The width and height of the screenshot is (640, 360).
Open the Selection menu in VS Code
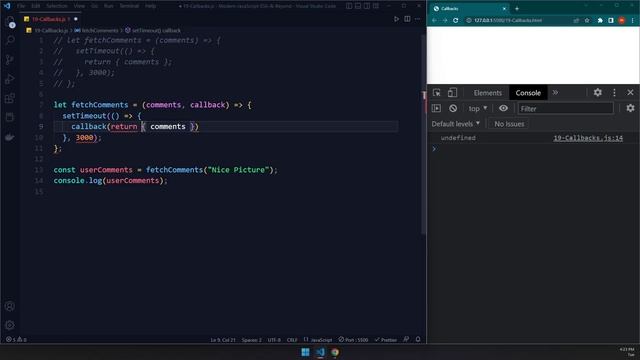[x=56, y=6]
